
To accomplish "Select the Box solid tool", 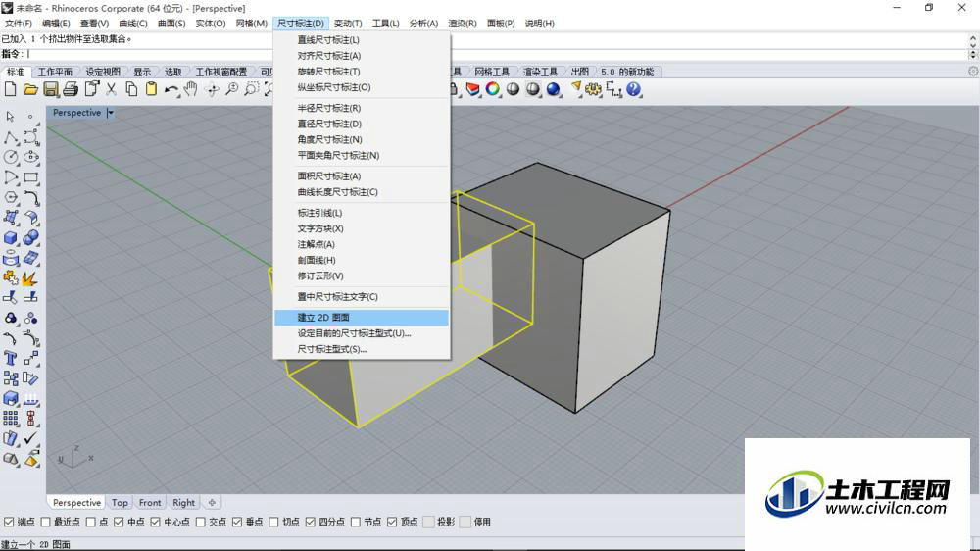I will pyautogui.click(x=10, y=237).
